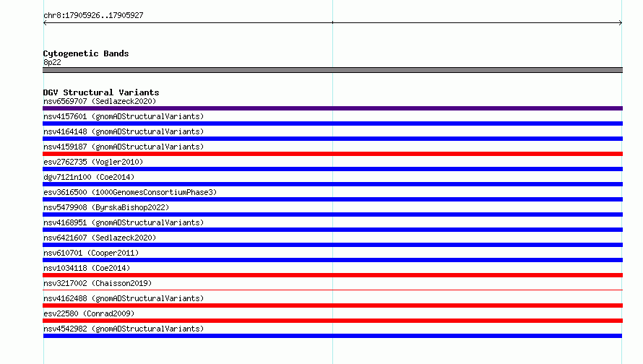Select the red bar under nsv1034118
Screen dimensions: 643x364
pos(332,275)
